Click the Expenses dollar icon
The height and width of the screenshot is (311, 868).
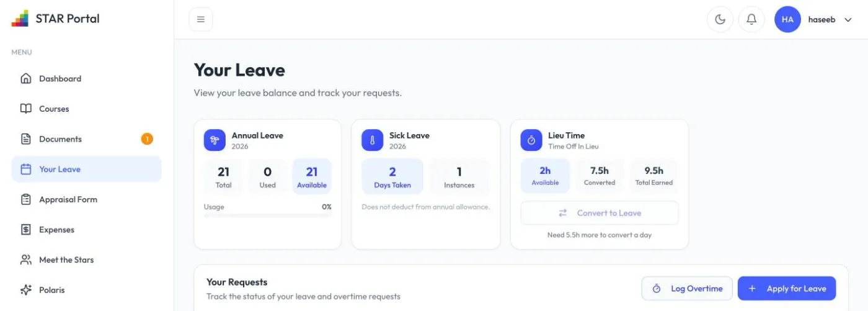[25, 230]
